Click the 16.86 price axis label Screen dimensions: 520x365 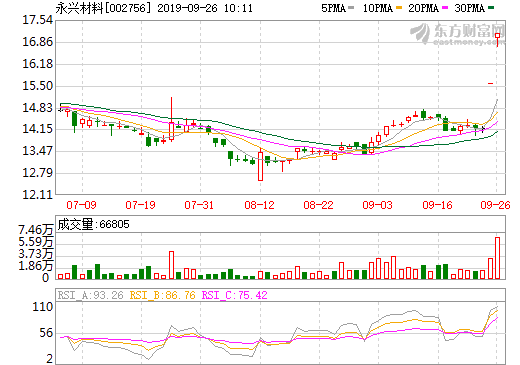point(38,42)
